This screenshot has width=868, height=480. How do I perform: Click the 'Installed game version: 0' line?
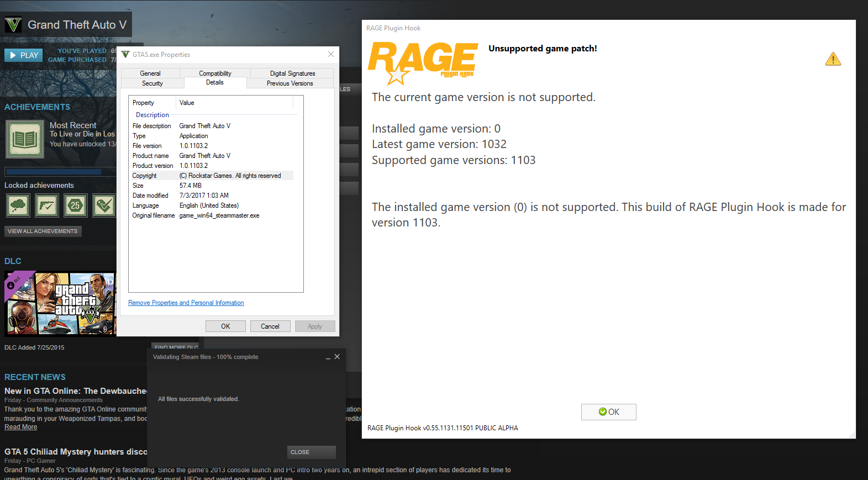point(436,129)
